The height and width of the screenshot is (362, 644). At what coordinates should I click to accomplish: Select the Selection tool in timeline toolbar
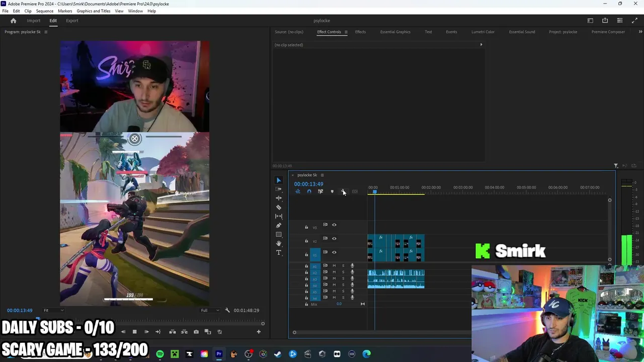278,180
